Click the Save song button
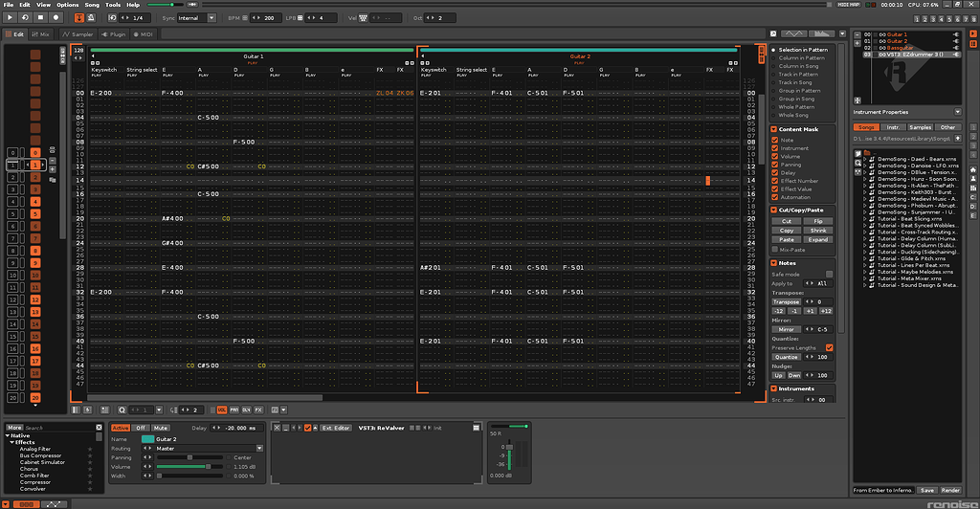The height and width of the screenshot is (509, 980). (927, 490)
